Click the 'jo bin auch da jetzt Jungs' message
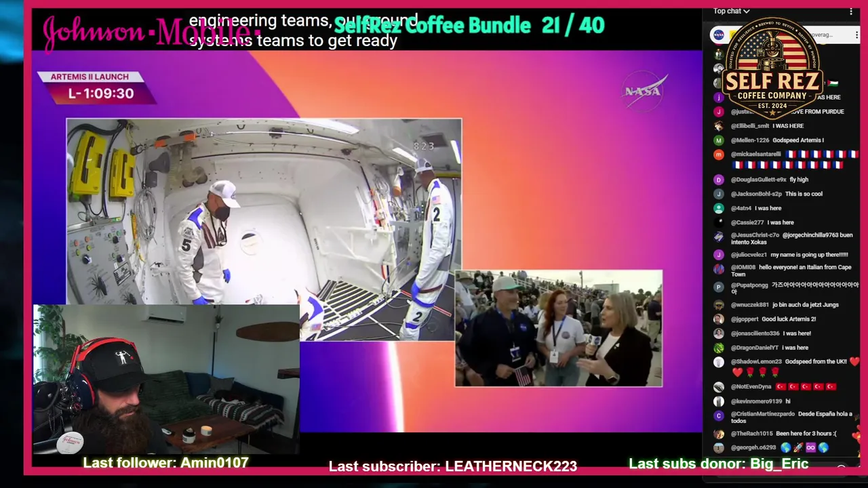 [805, 305]
